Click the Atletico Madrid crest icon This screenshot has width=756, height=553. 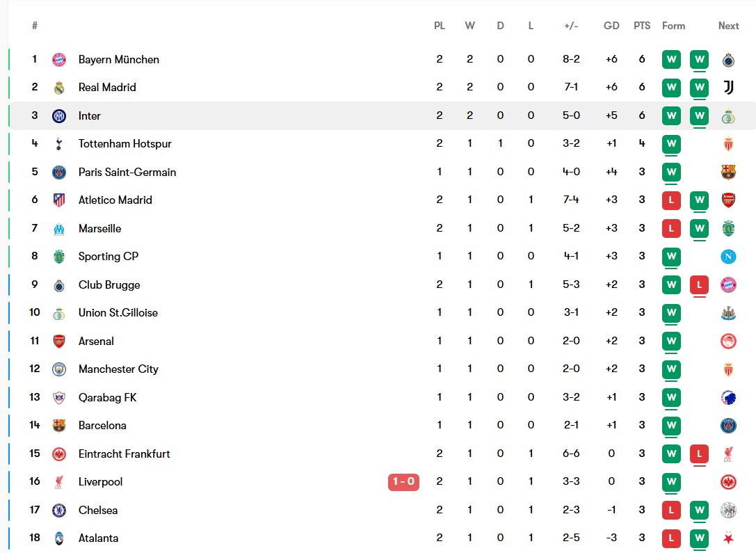[x=59, y=200]
